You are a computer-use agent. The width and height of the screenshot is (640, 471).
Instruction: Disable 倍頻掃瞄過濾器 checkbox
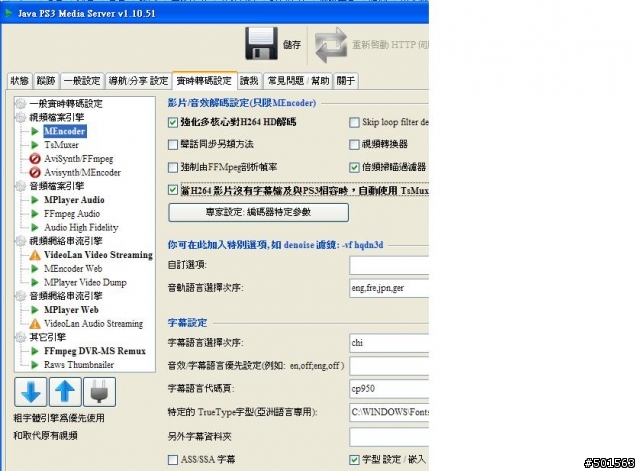pos(354,167)
